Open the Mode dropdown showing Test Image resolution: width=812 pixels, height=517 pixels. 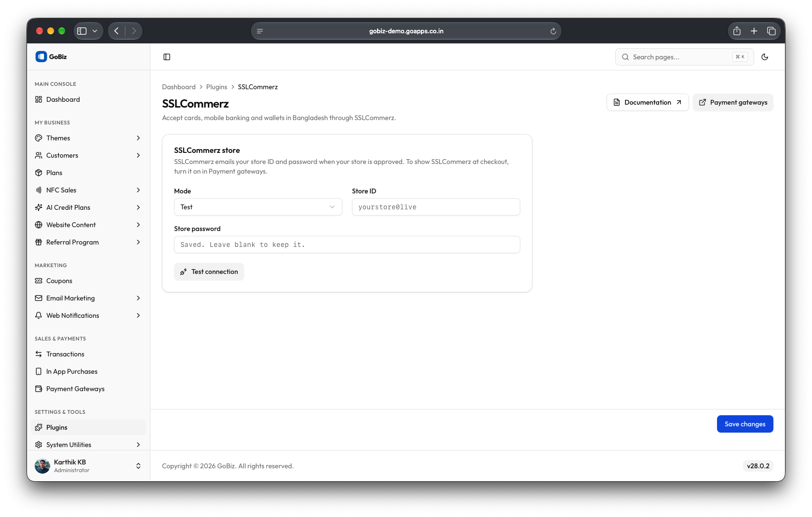pos(258,207)
